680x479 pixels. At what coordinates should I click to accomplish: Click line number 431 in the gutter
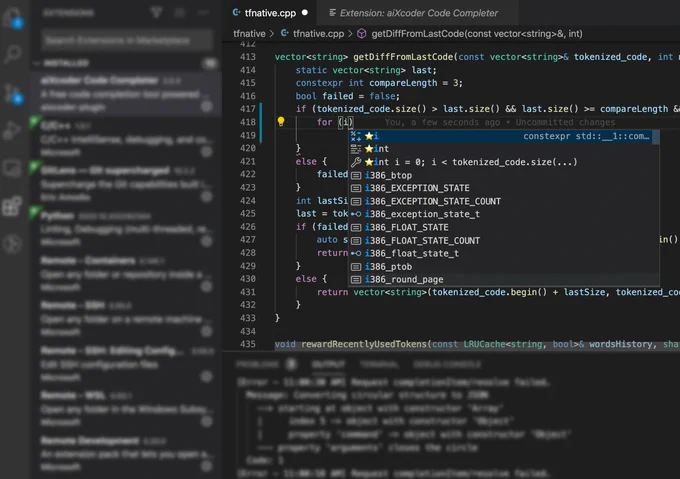pyautogui.click(x=248, y=292)
